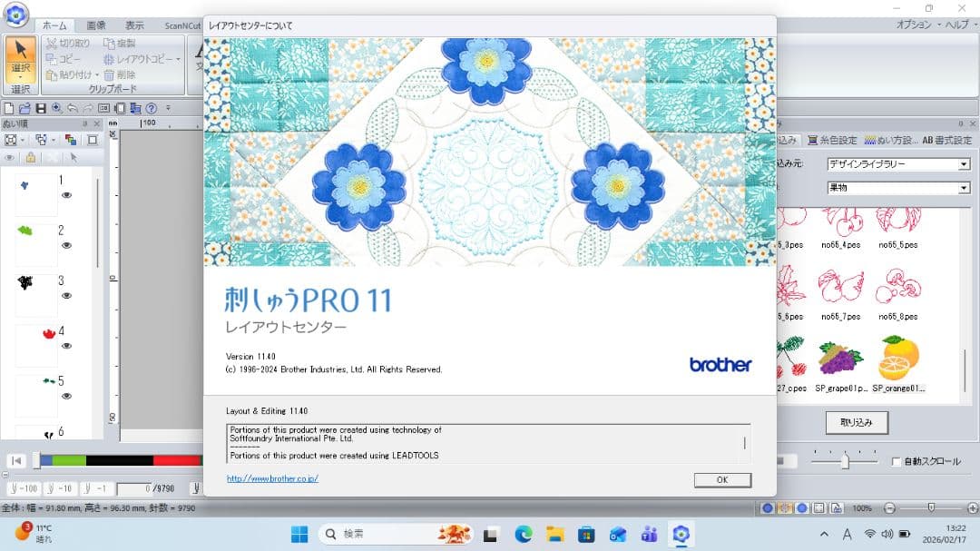Viewport: 980px width, 551px height.
Task: Expand dropdown beside grouping icon
Action: coord(54,140)
